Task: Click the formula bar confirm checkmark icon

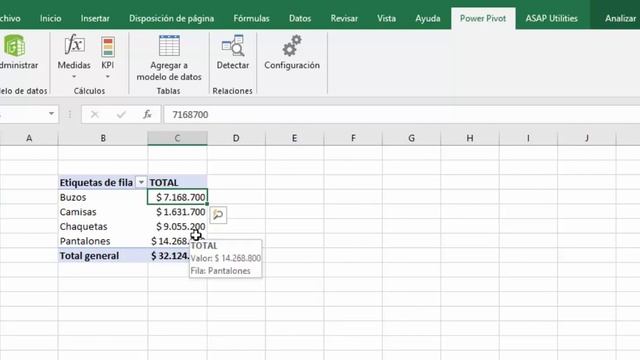Action: 121,115
